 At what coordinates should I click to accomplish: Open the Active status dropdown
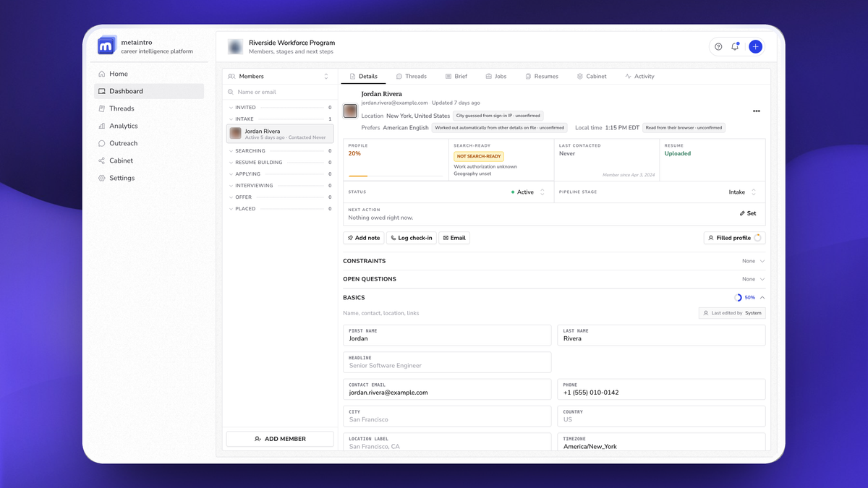point(528,192)
